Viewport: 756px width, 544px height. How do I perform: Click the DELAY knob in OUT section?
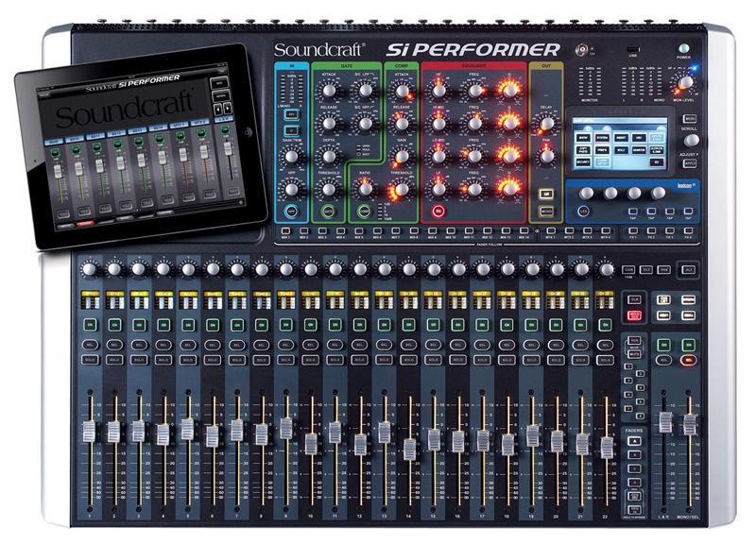(547, 124)
